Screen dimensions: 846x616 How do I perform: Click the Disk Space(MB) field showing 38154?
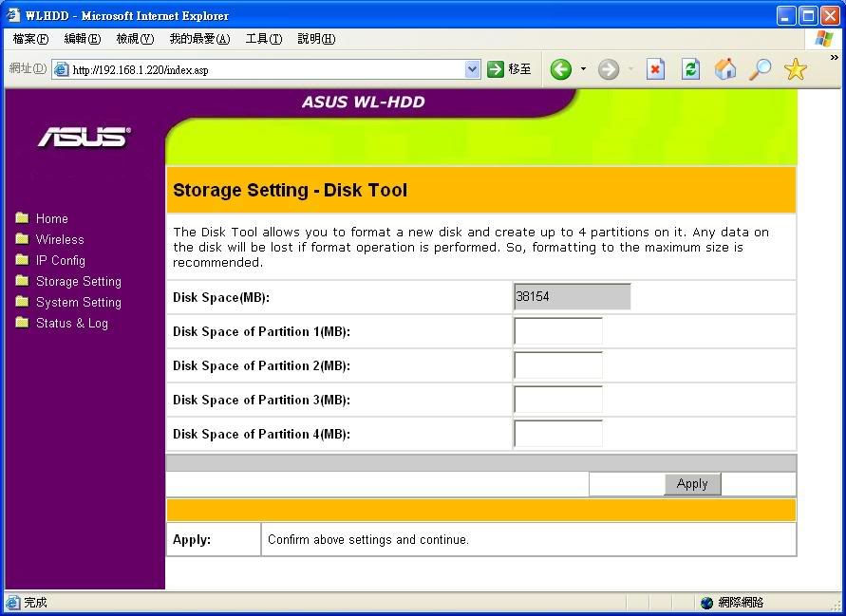572,297
